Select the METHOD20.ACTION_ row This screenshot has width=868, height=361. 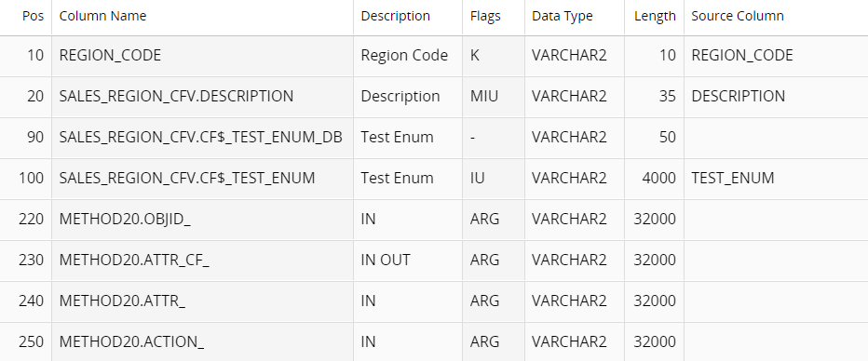click(434, 341)
